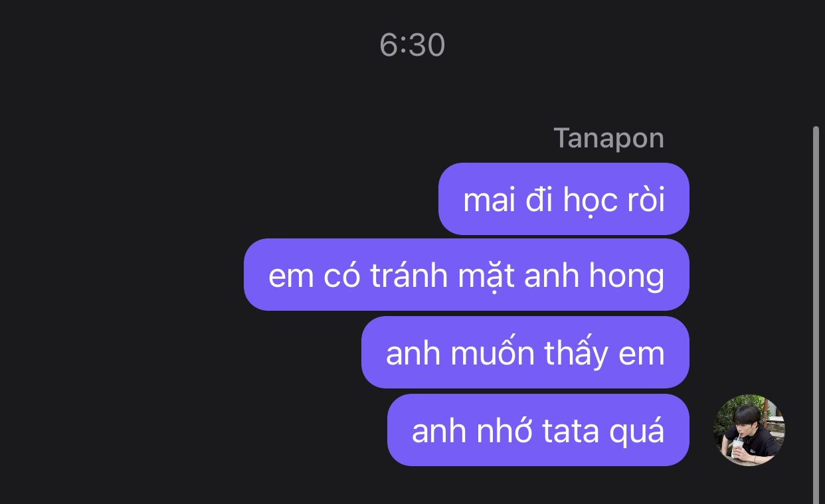Click "em" ending the "anh muốn thấy" message
The height and width of the screenshot is (504, 825).
[x=642, y=355]
